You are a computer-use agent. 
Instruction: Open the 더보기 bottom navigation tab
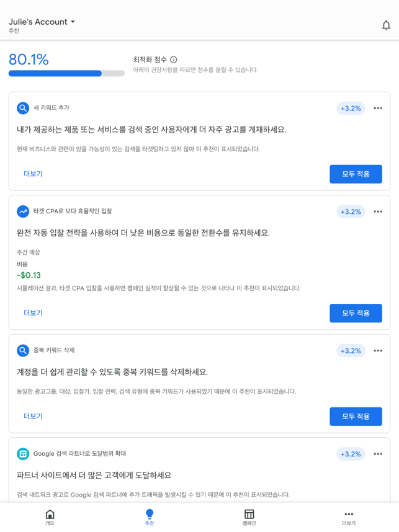pyautogui.click(x=349, y=517)
